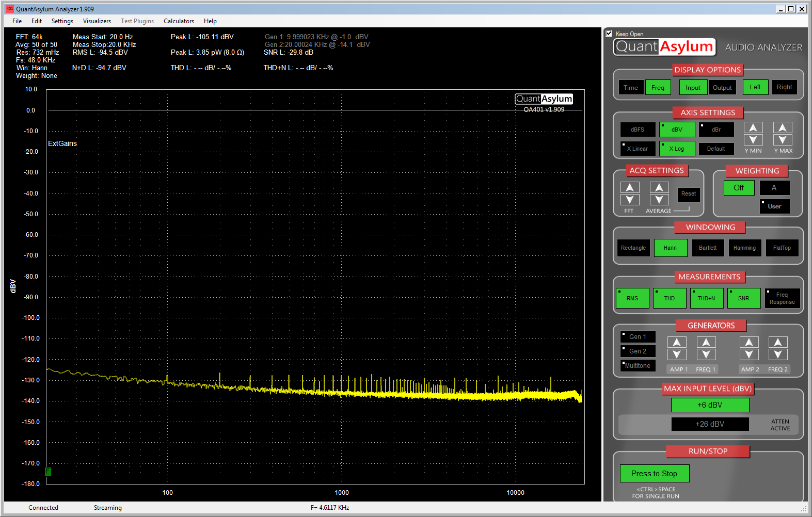812x517 pixels.
Task: Toggle SNR measurement
Action: click(x=744, y=298)
